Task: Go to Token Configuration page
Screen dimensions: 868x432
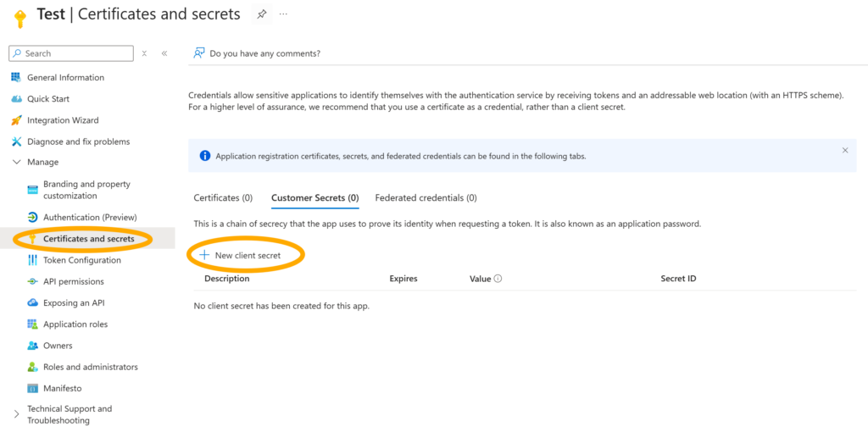Action: pos(81,260)
